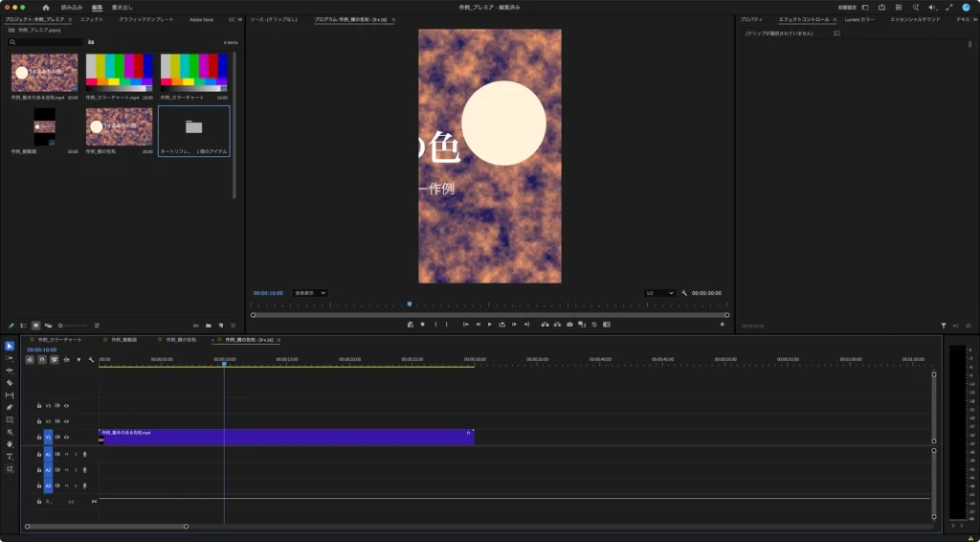The width and height of the screenshot is (980, 542).
Task: Open Effect Controls panel menu icon
Action: (x=835, y=20)
